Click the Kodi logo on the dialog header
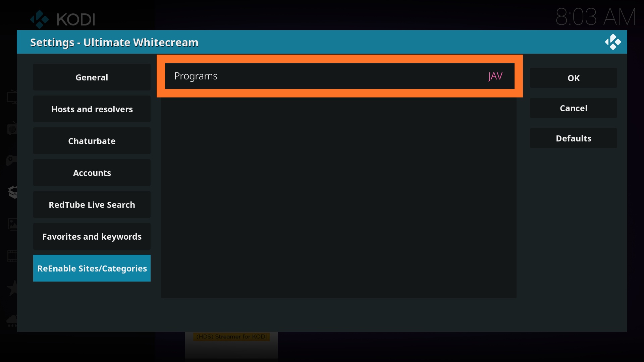 coord(613,42)
